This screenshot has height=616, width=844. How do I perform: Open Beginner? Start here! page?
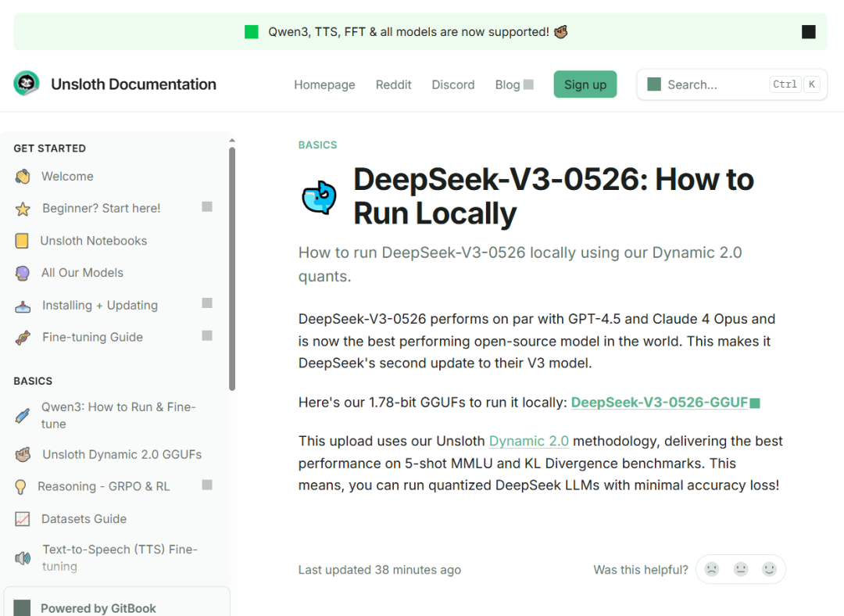[101, 209]
